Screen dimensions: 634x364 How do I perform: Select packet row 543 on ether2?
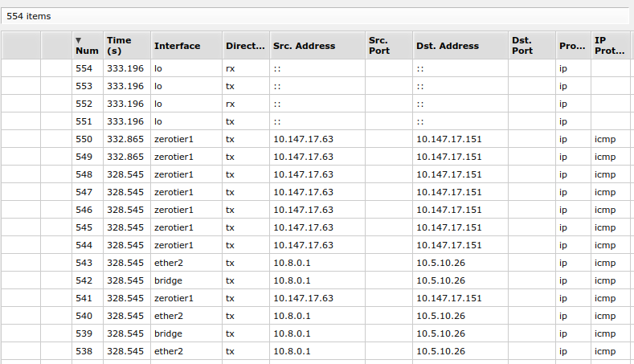(x=315, y=263)
